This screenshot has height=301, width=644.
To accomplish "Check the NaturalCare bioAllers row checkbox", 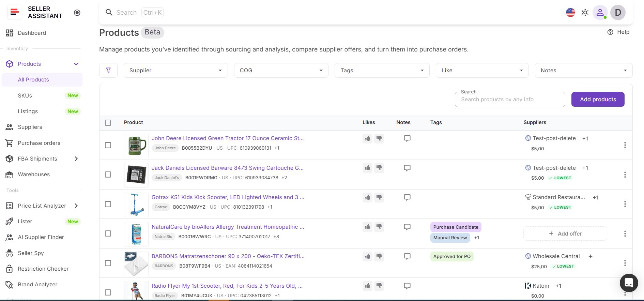I will 108,234.
